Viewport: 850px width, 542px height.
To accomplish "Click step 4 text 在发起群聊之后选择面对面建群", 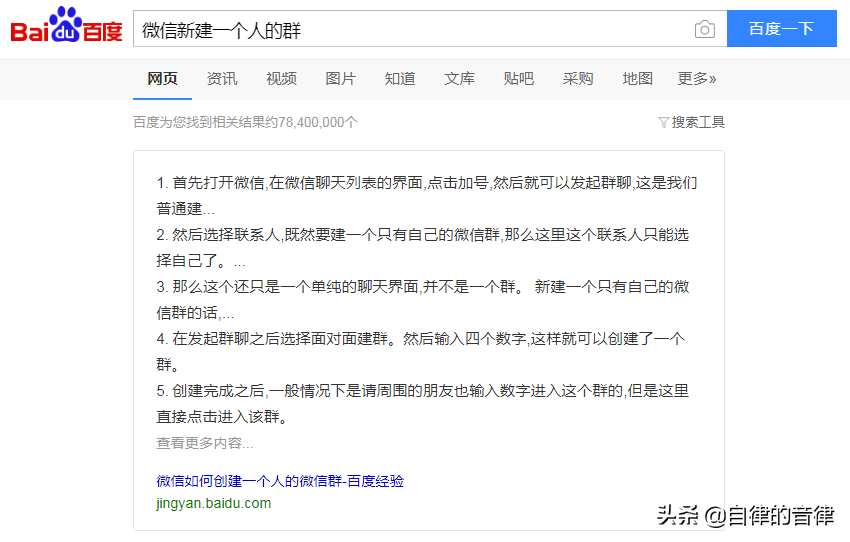I will coord(280,339).
